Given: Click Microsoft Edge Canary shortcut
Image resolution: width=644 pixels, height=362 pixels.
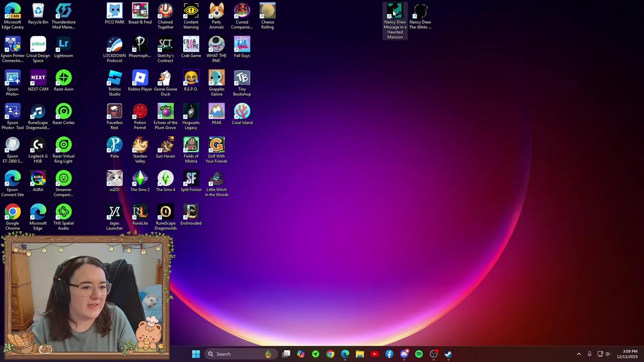Looking at the screenshot, I should [x=13, y=16].
